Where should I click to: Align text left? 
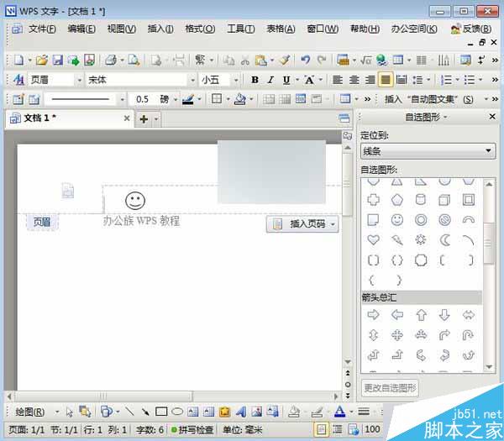337,80
